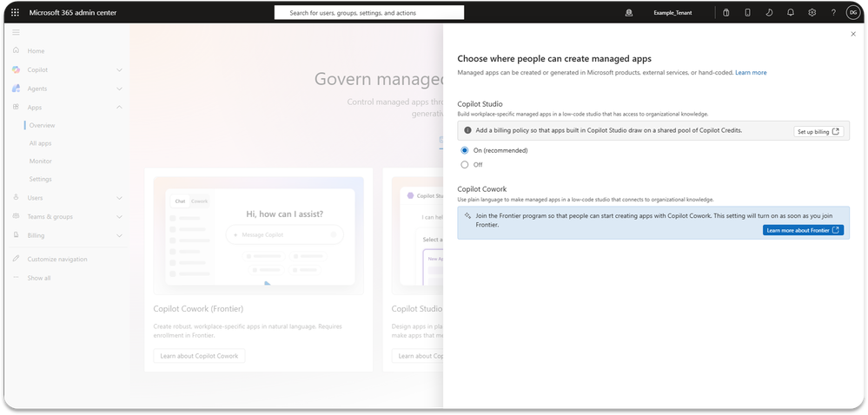Click Learn more about Frontier button
The image size is (868, 415).
coord(803,230)
